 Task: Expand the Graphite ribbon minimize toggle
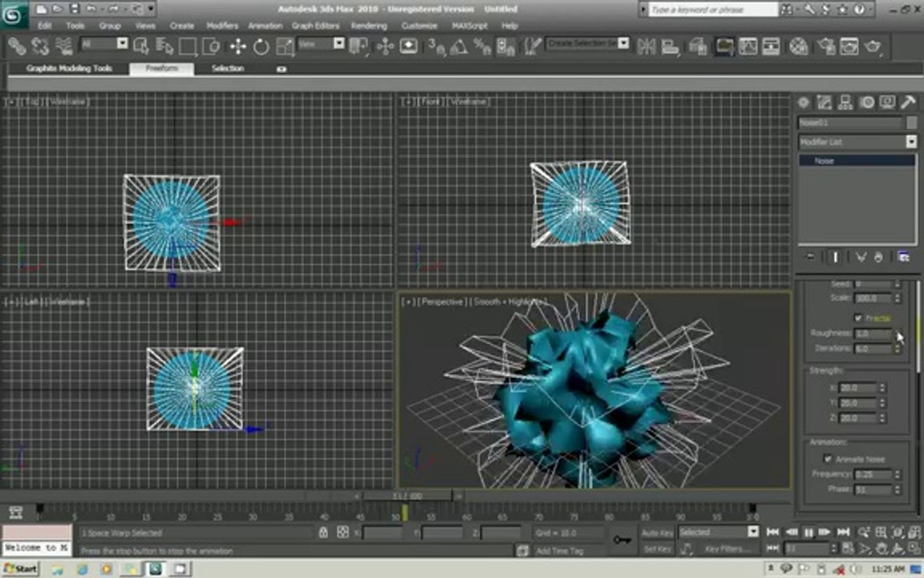(282, 69)
